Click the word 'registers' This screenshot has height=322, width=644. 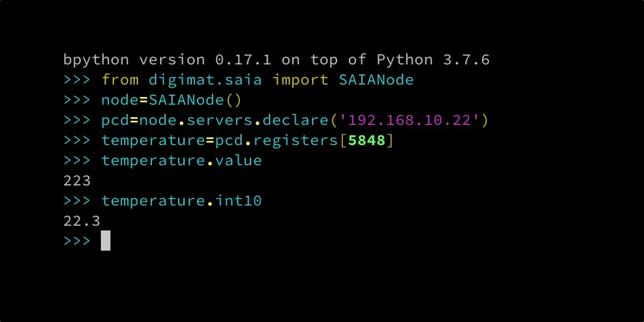coord(295,140)
